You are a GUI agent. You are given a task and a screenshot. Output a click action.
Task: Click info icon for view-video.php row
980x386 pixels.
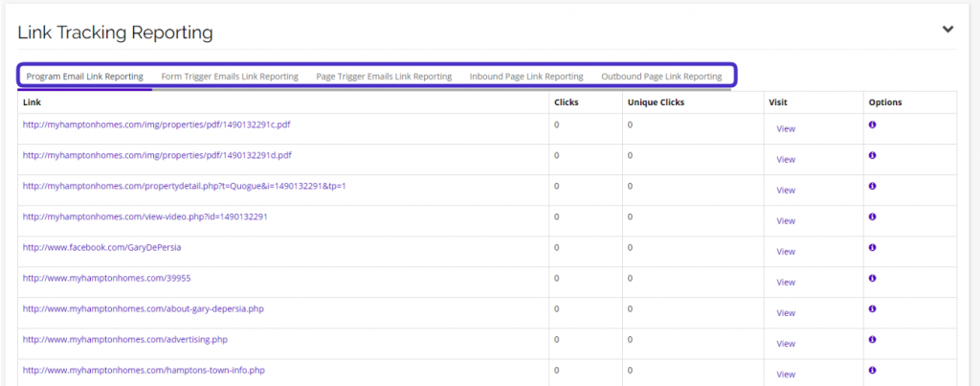coord(873,216)
